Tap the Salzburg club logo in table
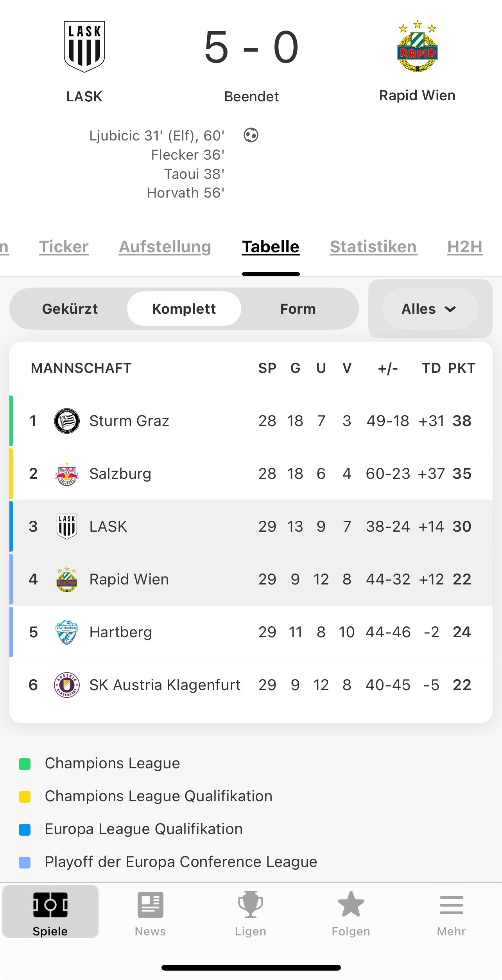The width and height of the screenshot is (502, 980). point(67,474)
